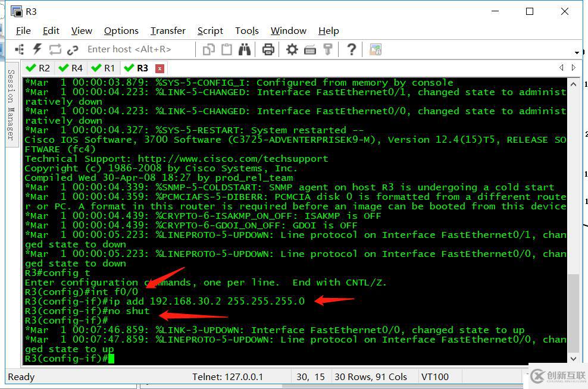The image size is (588, 389).
Task: Click the terminal scrollbar up arrow
Action: 573,84
